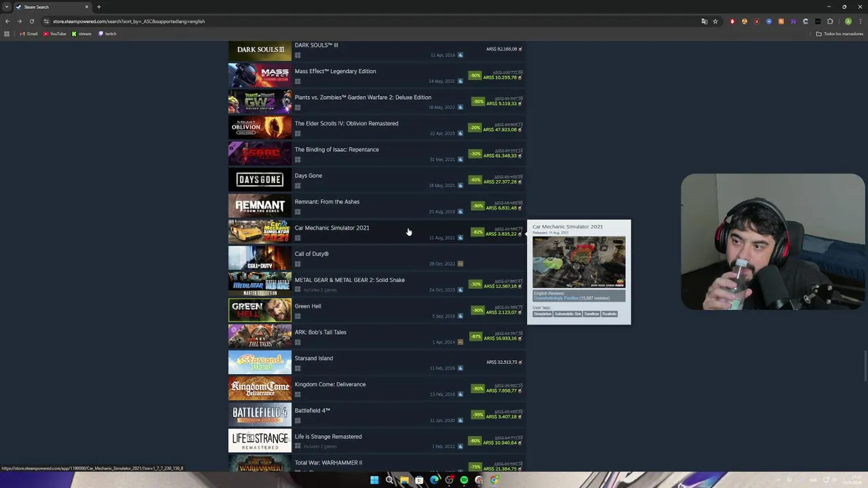
Task: Click the Windows platform icon under DARK SOULS III
Action: tap(297, 55)
